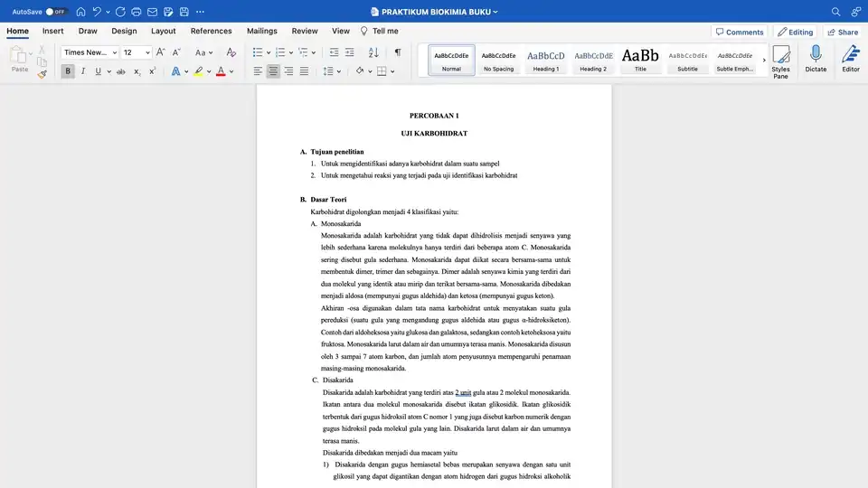Undo the last action
Image resolution: width=868 pixels, height=488 pixels.
98,12
